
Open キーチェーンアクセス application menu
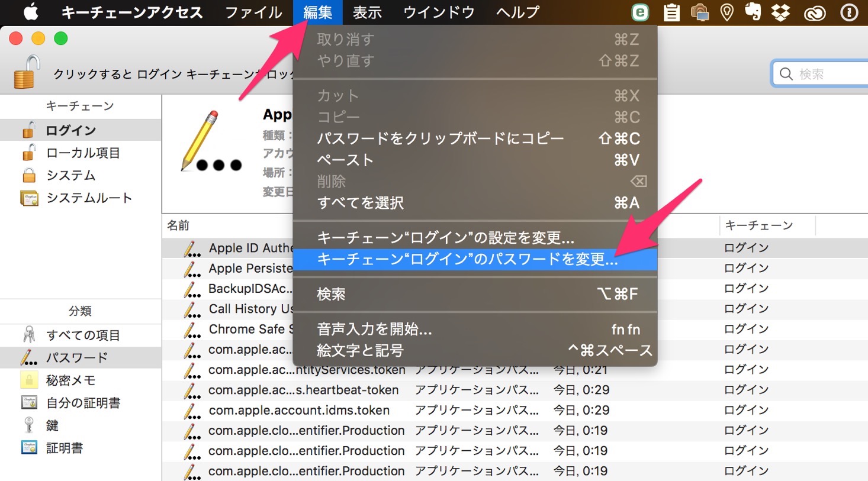point(132,12)
